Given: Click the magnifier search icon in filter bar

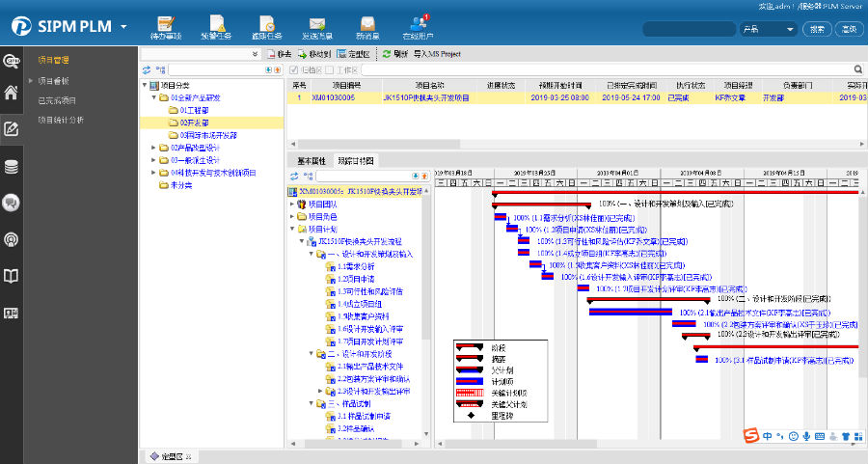Looking at the screenshot, I should click(857, 69).
